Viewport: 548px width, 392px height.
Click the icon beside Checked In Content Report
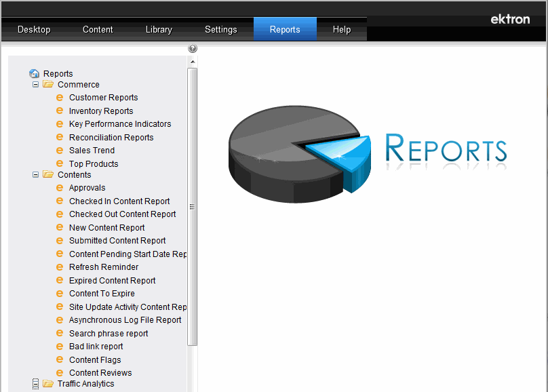point(60,201)
